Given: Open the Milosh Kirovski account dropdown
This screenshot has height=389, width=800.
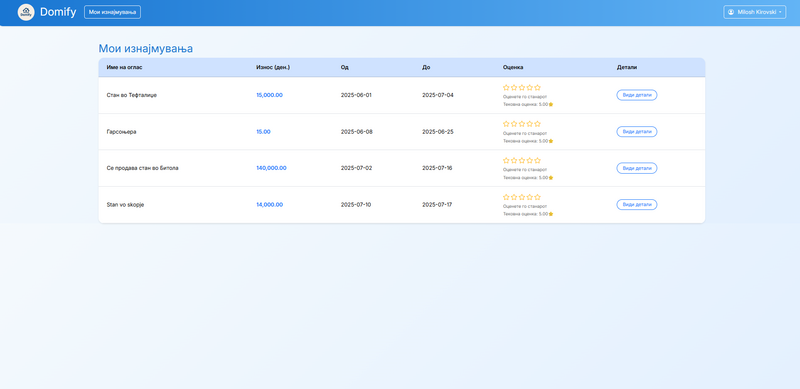Looking at the screenshot, I should pos(755,12).
